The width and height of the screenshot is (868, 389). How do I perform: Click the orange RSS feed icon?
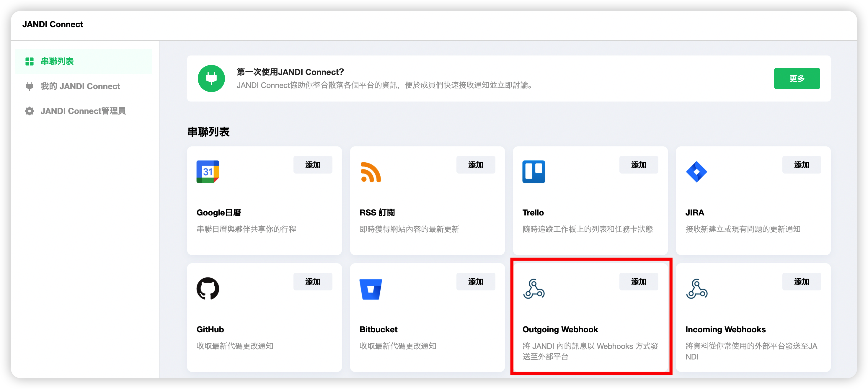point(370,172)
